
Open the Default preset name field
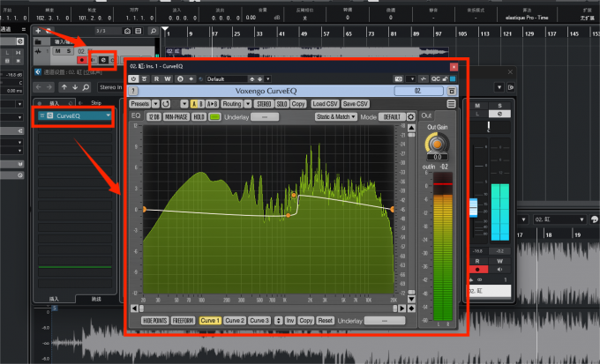[226, 79]
